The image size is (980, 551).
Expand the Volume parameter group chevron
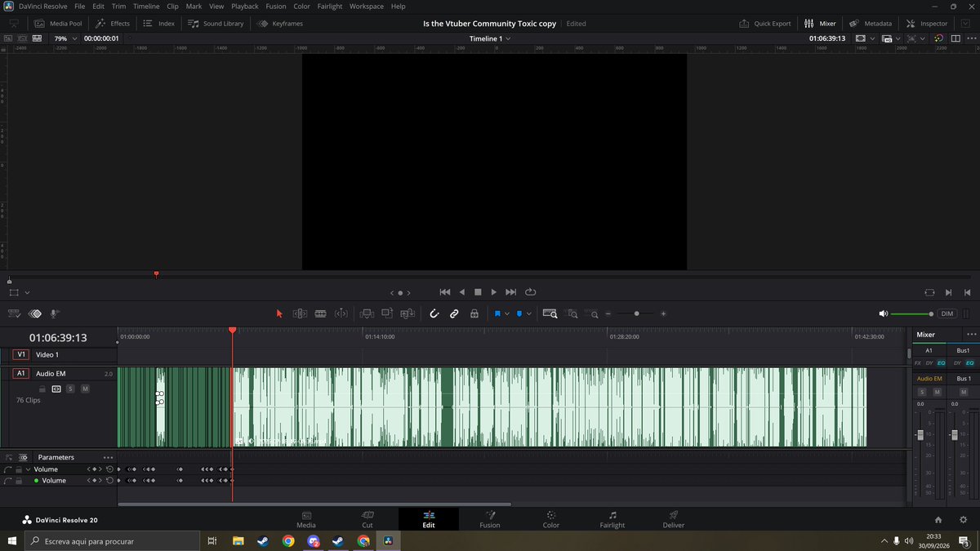pos(28,469)
